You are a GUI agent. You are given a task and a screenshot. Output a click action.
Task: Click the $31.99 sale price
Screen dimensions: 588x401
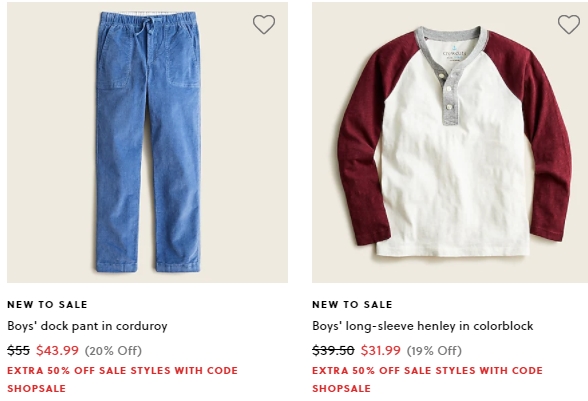point(381,350)
